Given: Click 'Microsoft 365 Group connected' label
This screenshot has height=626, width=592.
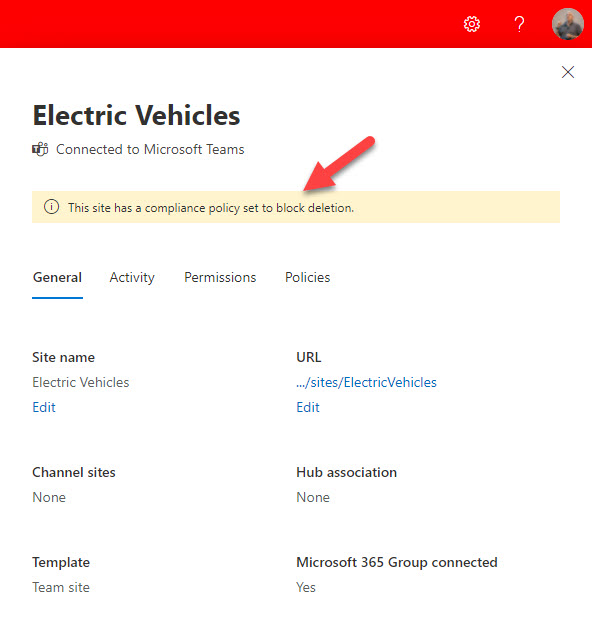Looking at the screenshot, I should coord(397,563).
